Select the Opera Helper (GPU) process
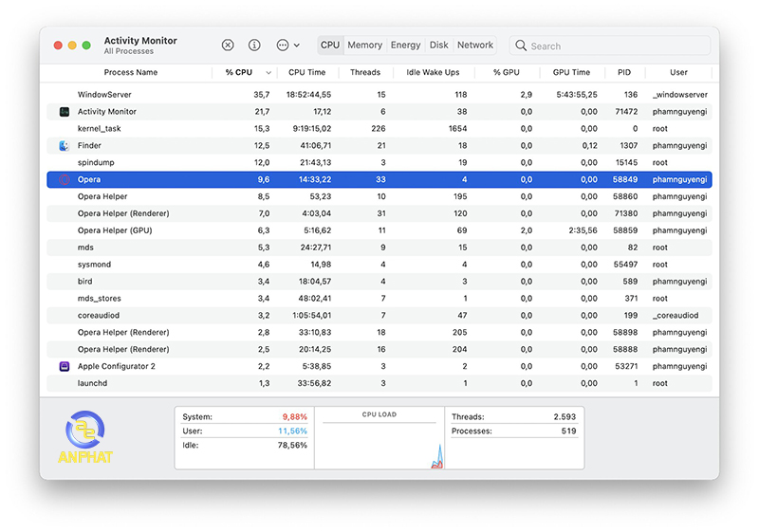This screenshot has width=759, height=532. pyautogui.click(x=115, y=230)
